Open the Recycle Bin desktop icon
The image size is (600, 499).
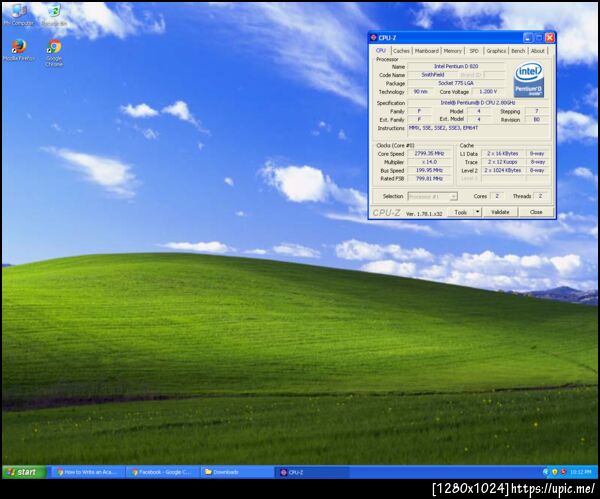(x=54, y=15)
